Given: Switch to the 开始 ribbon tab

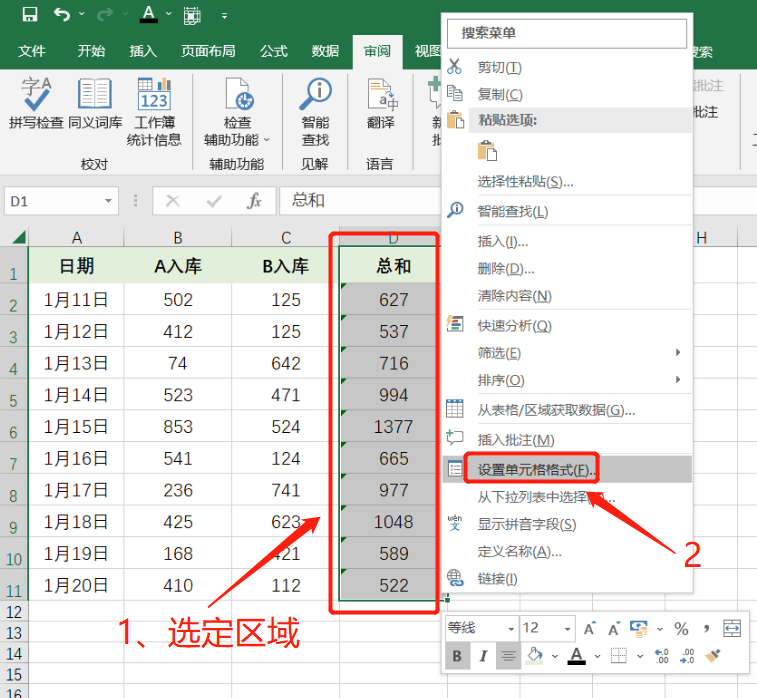Looking at the screenshot, I should [x=91, y=51].
